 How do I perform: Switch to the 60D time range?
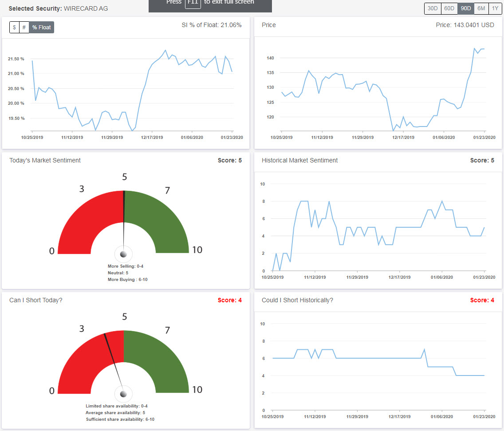pyautogui.click(x=449, y=8)
